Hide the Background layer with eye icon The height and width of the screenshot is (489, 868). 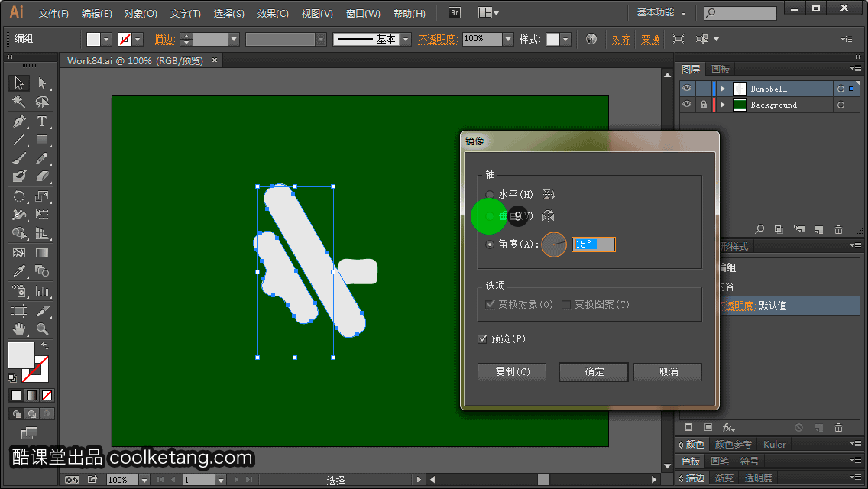[687, 105]
